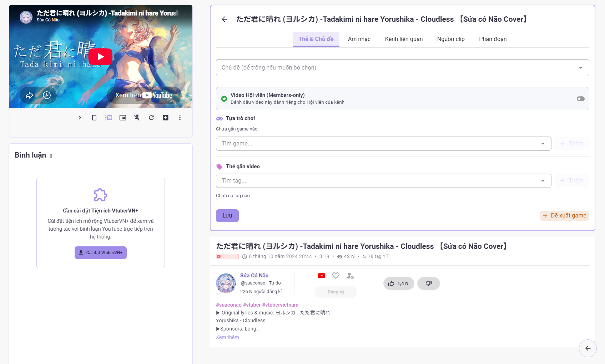Screen dimensions: 605x364
Task: Go back using arrow beside video title
Action: 225,19
